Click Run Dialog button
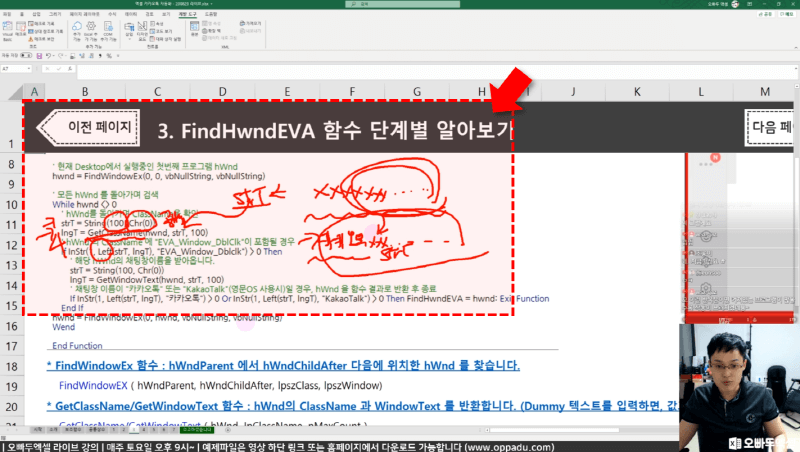Screen dimensions: 800x452 (165, 39)
